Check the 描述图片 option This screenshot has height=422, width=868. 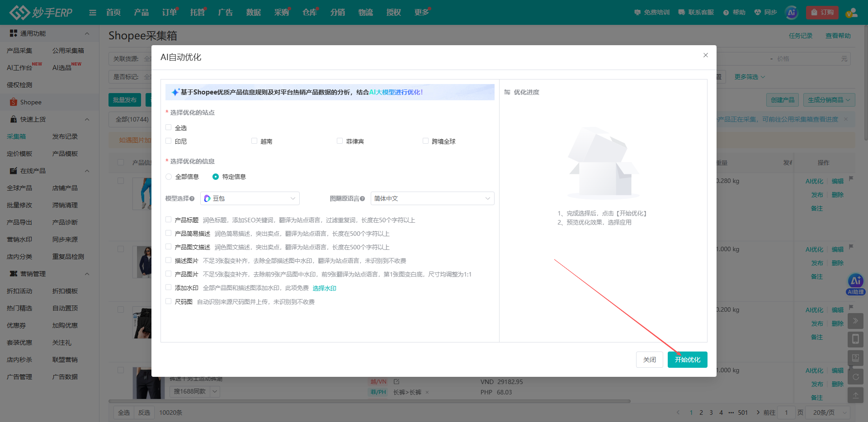coord(168,260)
